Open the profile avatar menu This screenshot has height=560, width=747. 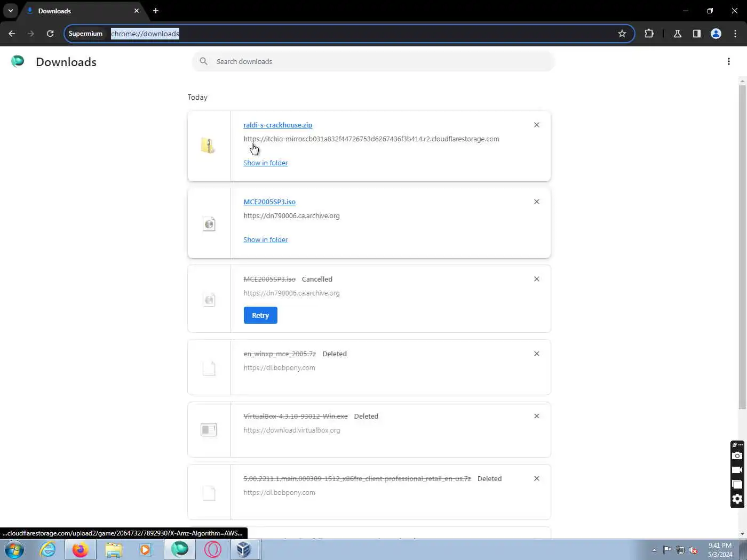click(x=716, y=34)
